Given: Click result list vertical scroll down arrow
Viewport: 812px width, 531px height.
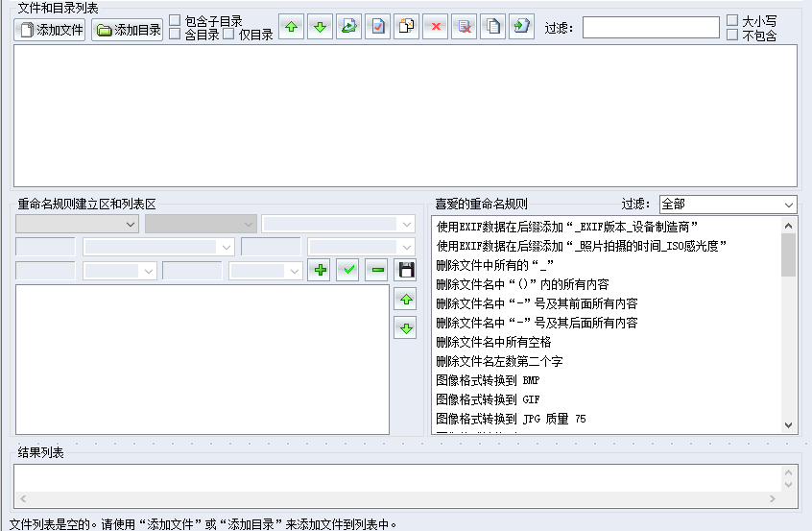Looking at the screenshot, I should point(788,485).
